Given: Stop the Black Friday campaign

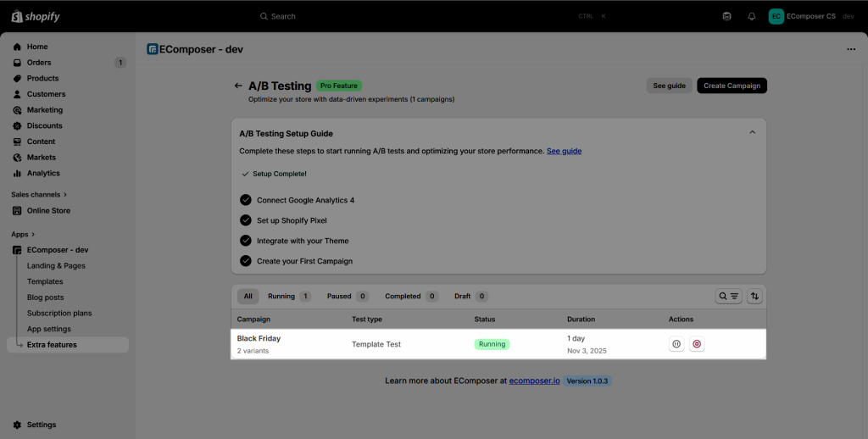Looking at the screenshot, I should coord(697,344).
